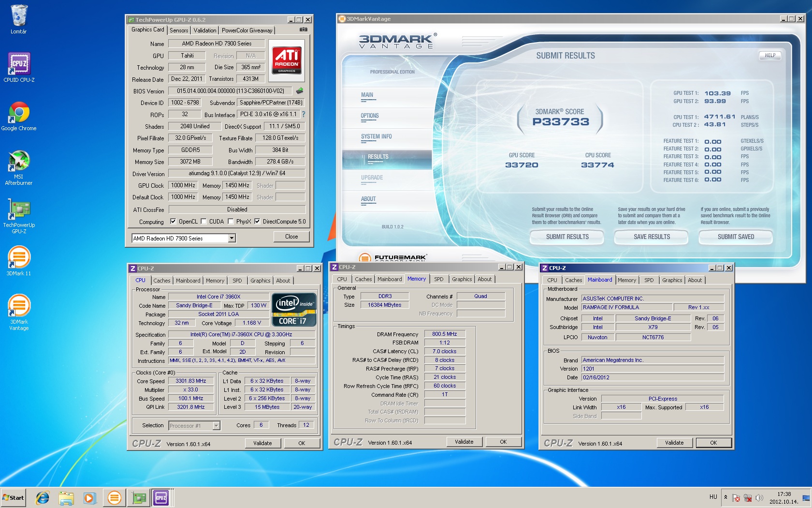Click the BIOS Version text field
The height and width of the screenshot is (508, 812).
[230, 91]
